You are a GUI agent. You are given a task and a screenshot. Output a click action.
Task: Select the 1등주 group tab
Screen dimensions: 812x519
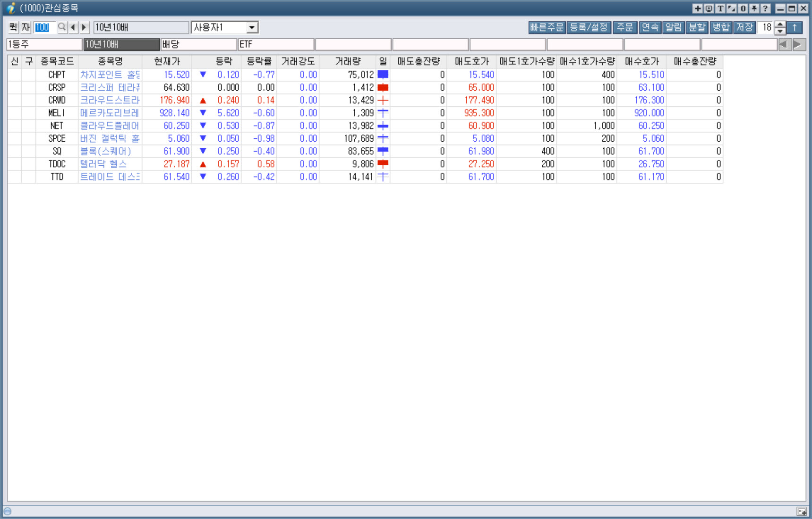click(44, 44)
